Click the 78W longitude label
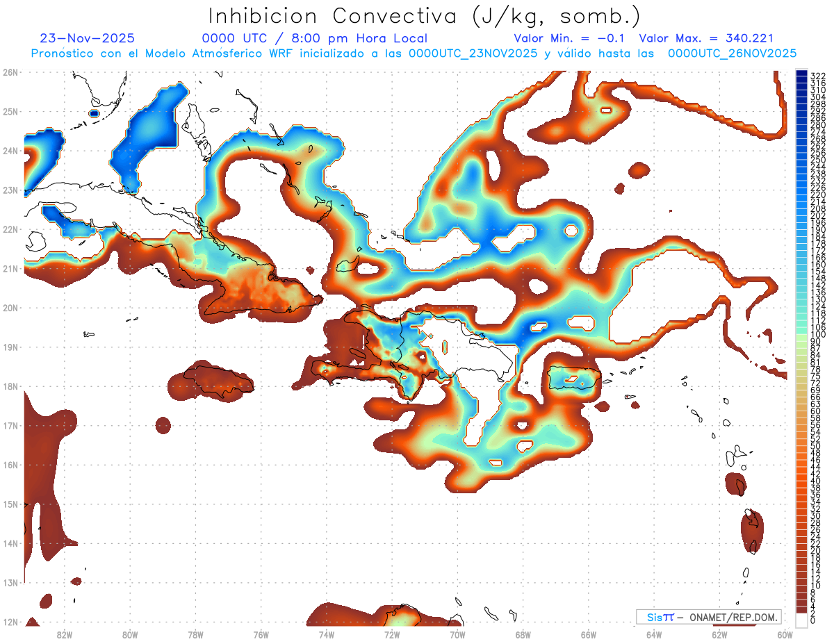Screen dimensions: 834x644 click(195, 634)
